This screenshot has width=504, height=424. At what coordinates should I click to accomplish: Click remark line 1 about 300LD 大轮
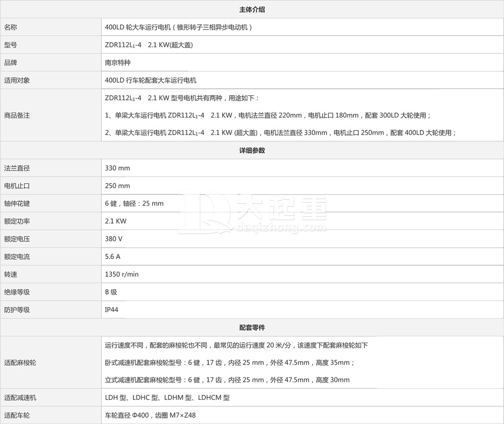tap(268, 115)
